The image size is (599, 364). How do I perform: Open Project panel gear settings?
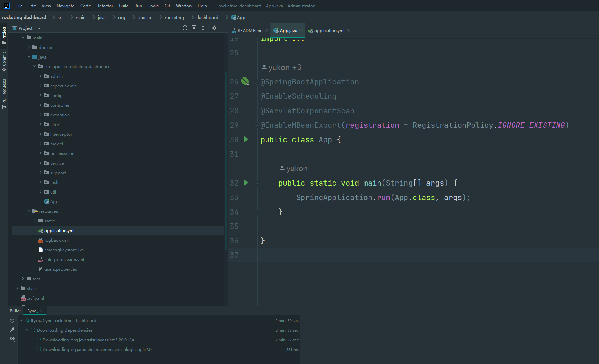[214, 28]
